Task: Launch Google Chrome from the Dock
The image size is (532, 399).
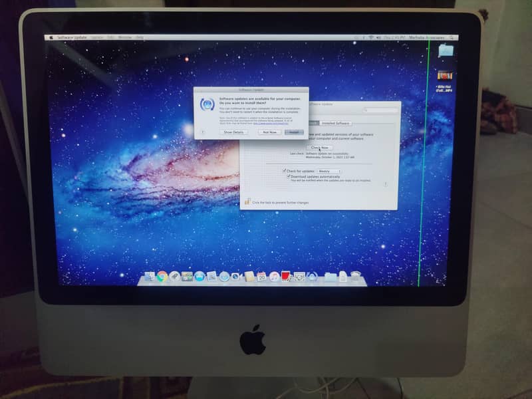Action: (x=162, y=277)
